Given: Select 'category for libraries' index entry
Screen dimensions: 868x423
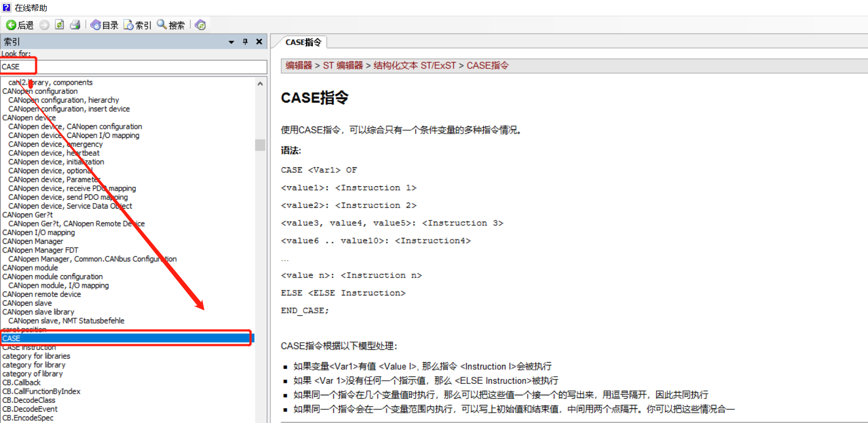Looking at the screenshot, I should [36, 356].
